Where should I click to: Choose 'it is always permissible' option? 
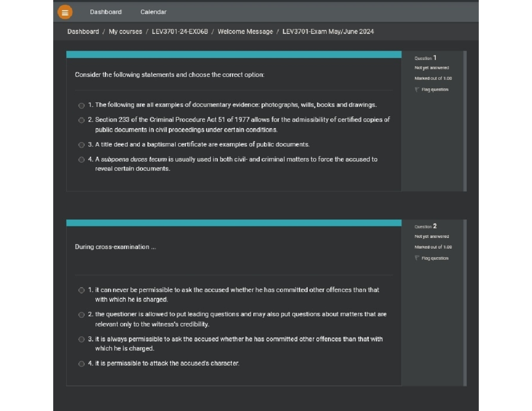point(82,340)
